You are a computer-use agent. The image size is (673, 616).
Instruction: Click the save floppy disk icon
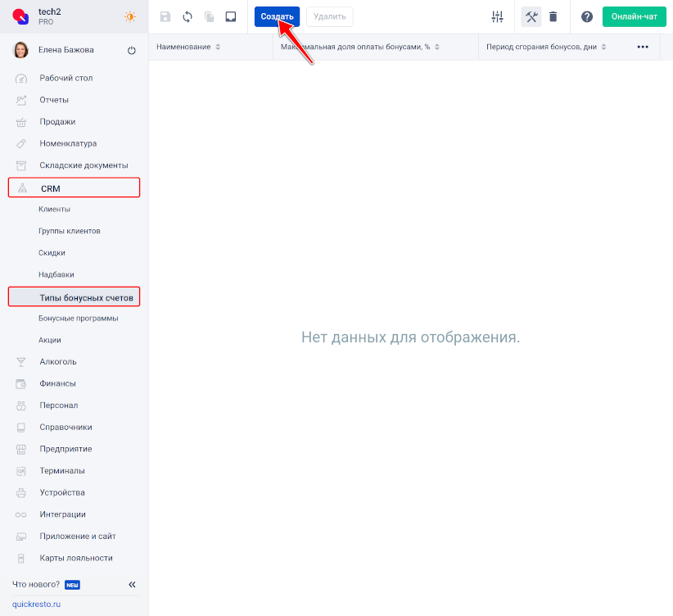click(x=165, y=16)
